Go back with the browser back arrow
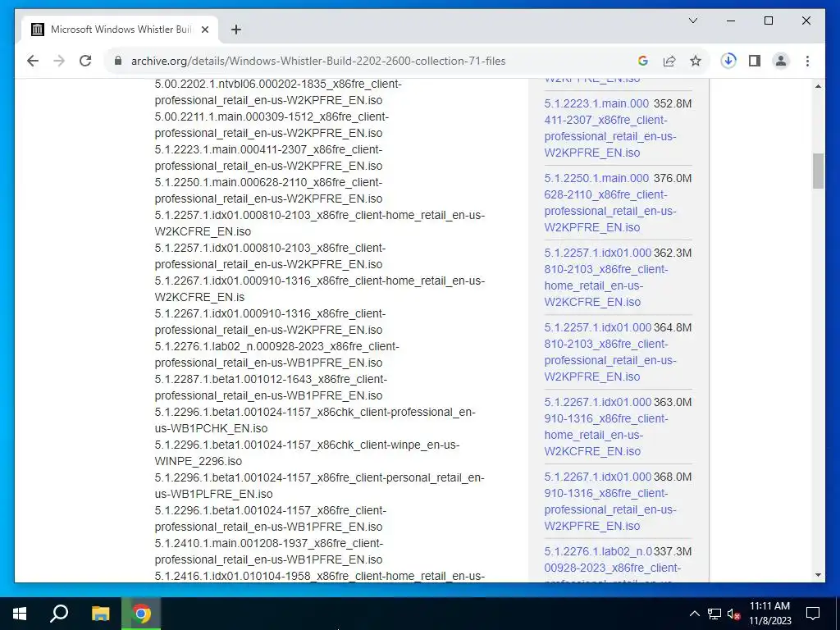Viewport: 840px width, 630px height. pos(33,61)
